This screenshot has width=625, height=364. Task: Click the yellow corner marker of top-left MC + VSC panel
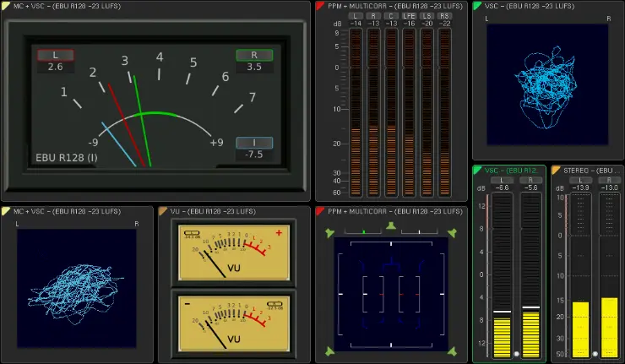tap(6, 6)
